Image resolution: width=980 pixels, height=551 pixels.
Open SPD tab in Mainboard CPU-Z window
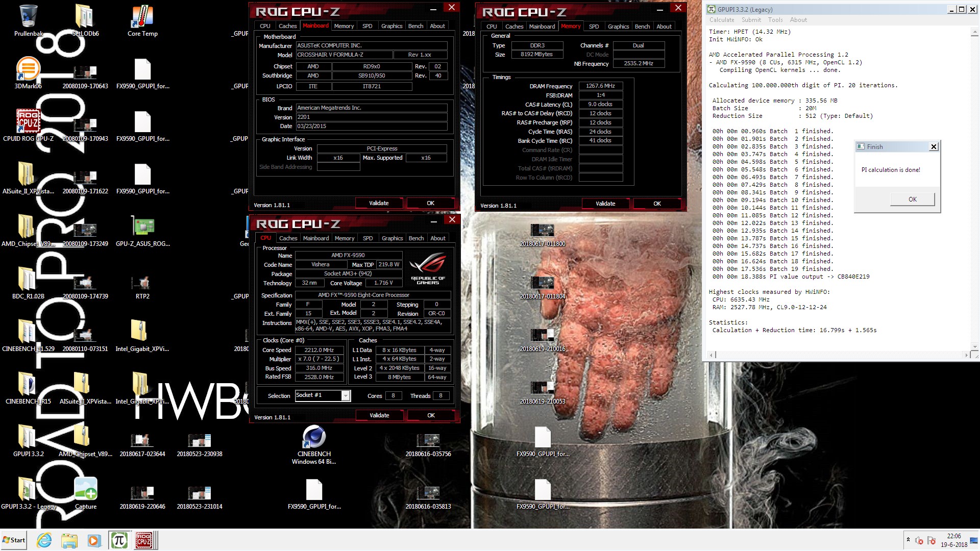tap(367, 26)
